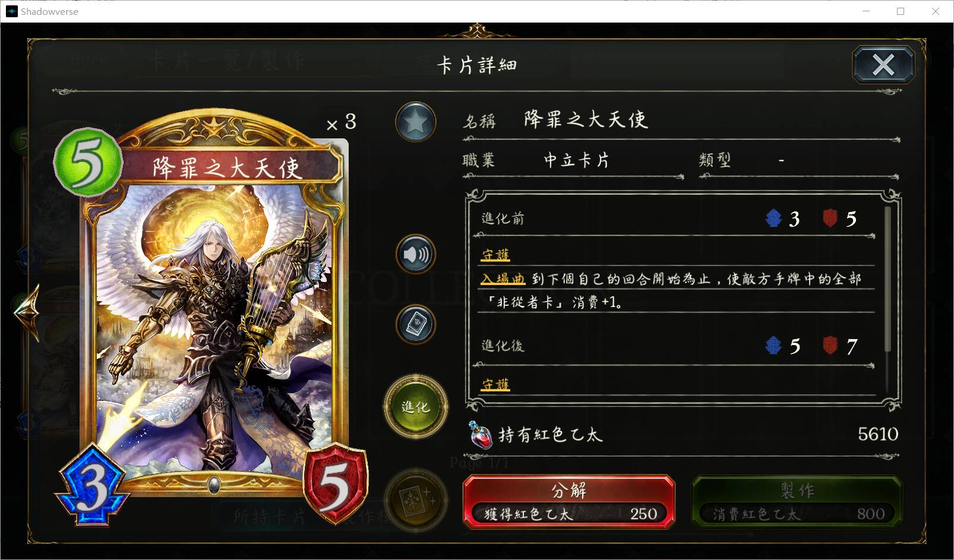This screenshot has height=560, width=954.
Task: Maximize the Shadowverse window
Action: pyautogui.click(x=901, y=11)
